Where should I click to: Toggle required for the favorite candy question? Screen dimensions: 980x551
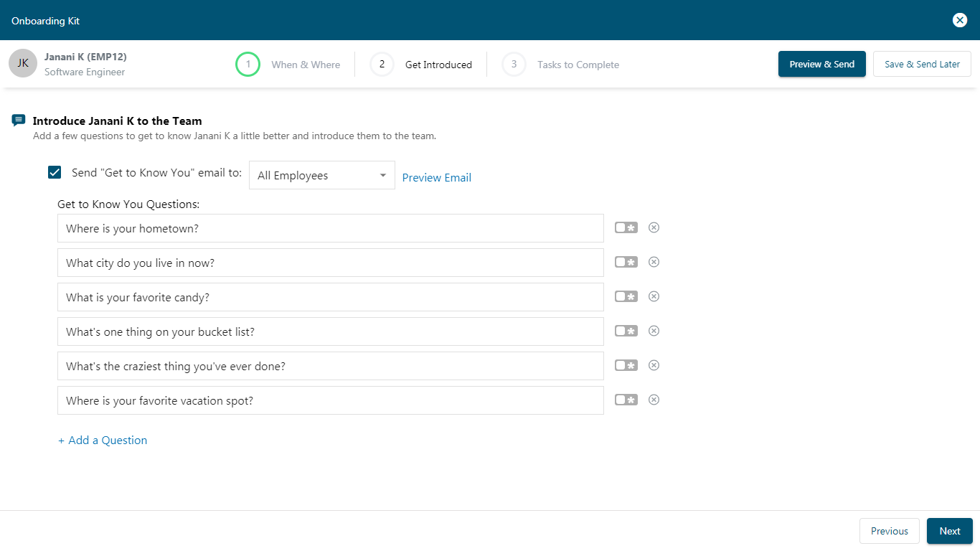click(x=626, y=296)
